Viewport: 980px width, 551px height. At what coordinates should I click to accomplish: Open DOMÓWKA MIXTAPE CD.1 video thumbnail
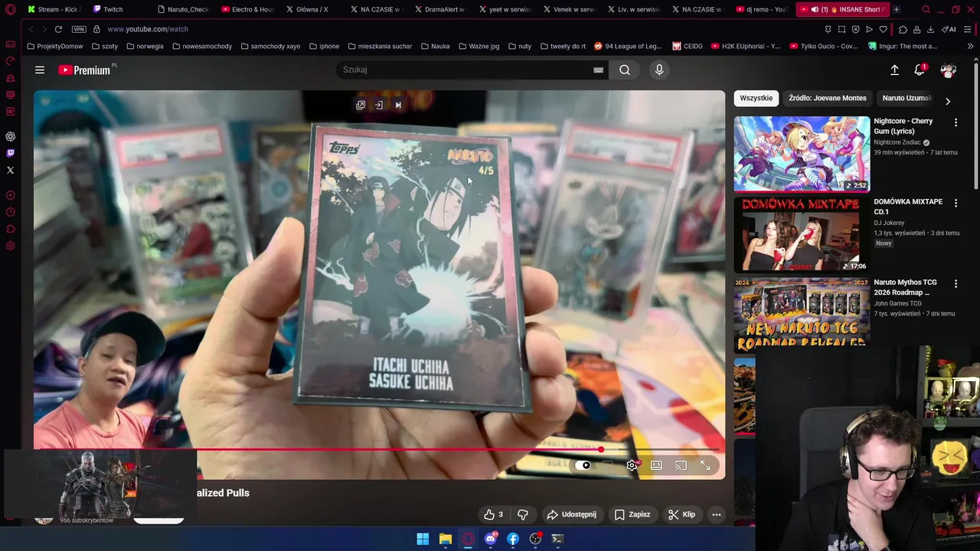pyautogui.click(x=802, y=234)
